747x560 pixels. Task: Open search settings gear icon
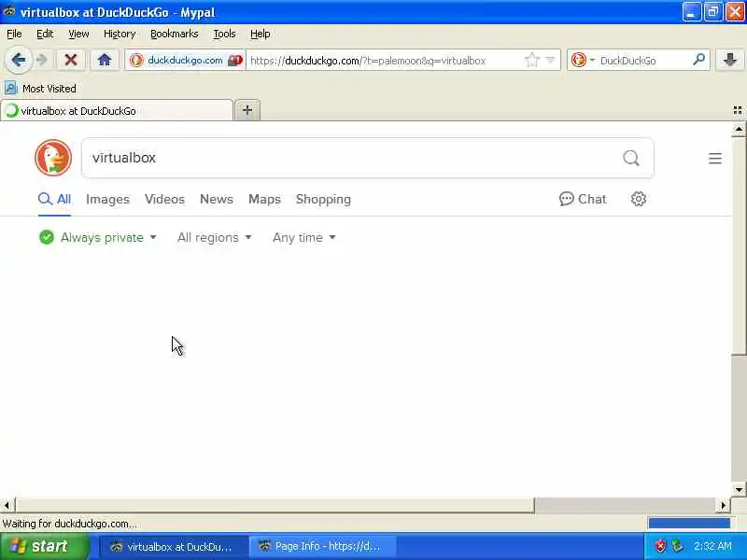639,199
